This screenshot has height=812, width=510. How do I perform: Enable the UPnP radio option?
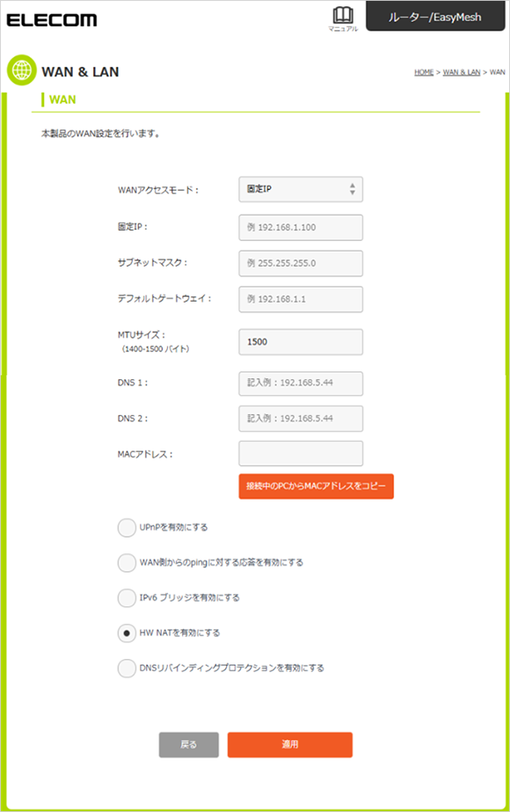point(127,527)
